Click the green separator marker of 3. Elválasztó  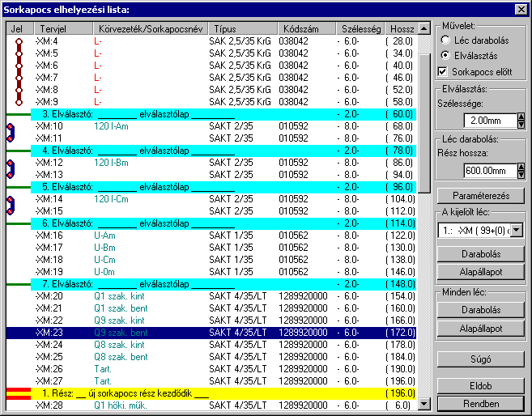(x=19, y=115)
